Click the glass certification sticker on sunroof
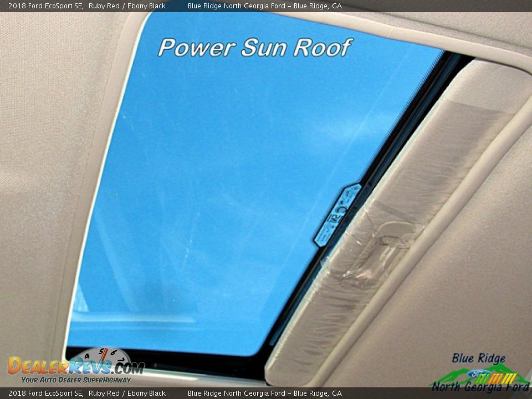This screenshot has width=532, height=399. [337, 215]
